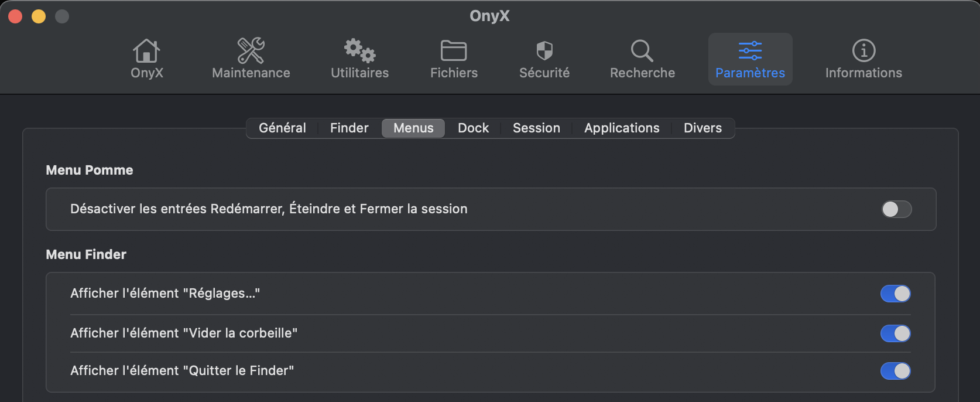This screenshot has height=402, width=980.
Task: Open the Informations icon
Action: point(864,52)
